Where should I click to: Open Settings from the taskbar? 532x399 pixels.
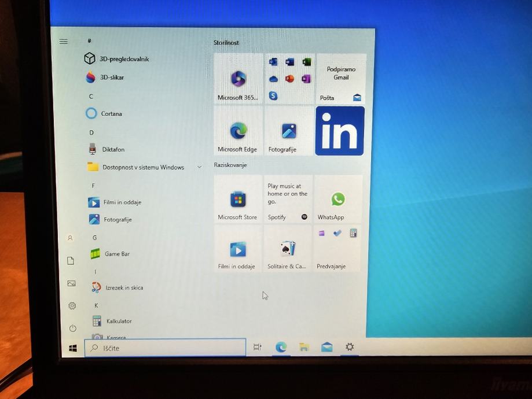(350, 347)
